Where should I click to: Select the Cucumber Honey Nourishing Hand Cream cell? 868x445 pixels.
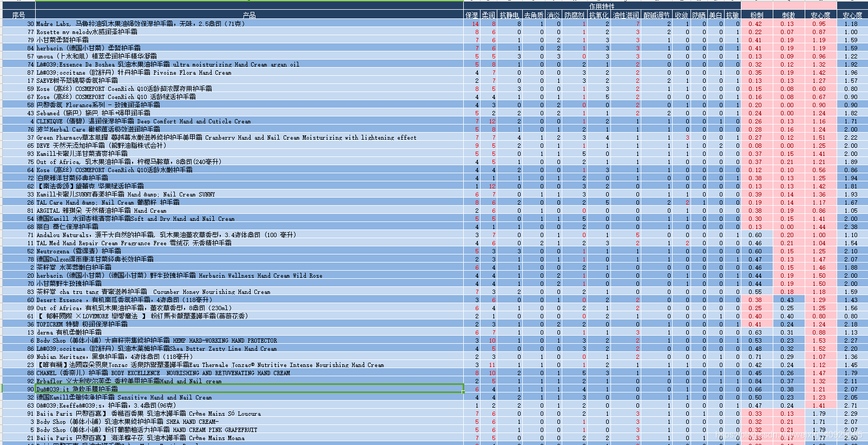coord(249,292)
